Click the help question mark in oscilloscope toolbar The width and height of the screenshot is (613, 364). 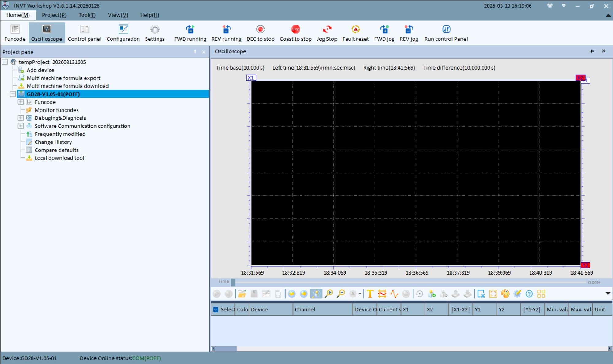point(529,294)
